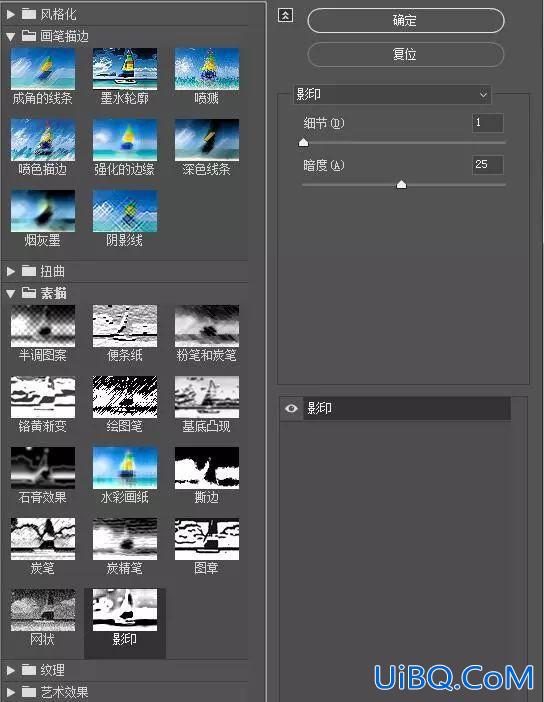Choose the 便条纸 sketch filter
The height and width of the screenshot is (702, 544).
point(125,326)
